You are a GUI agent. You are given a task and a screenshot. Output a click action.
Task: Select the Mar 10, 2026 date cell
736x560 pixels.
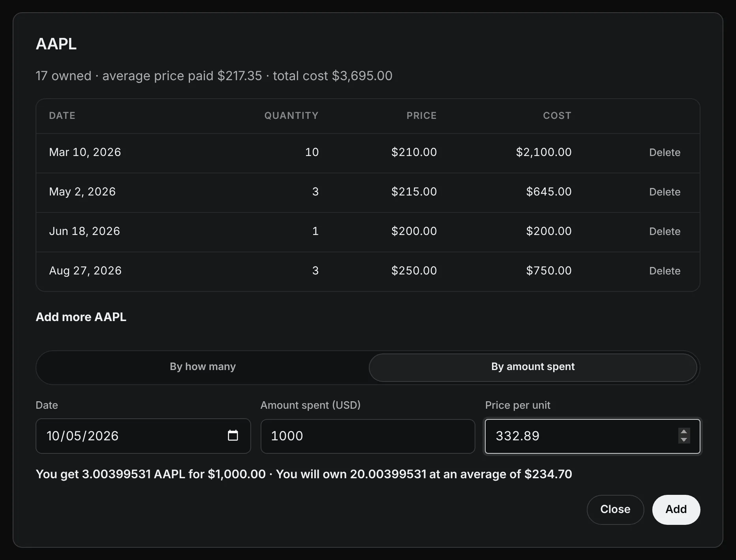(x=85, y=152)
